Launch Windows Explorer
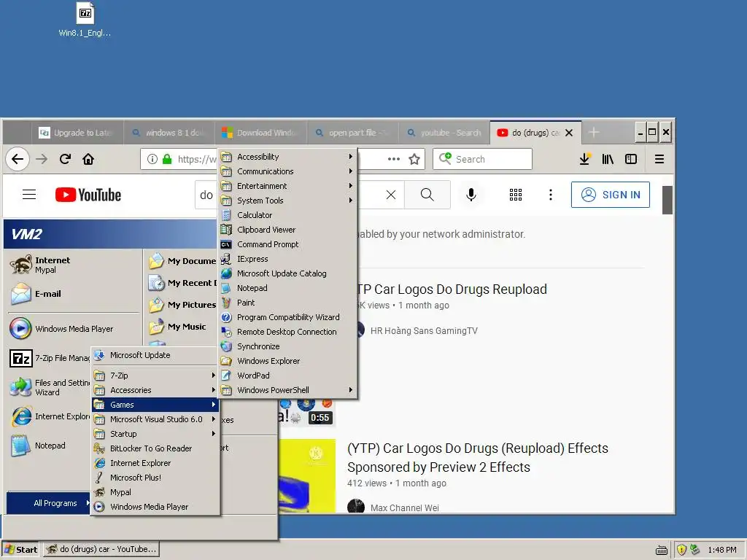 tap(287, 361)
